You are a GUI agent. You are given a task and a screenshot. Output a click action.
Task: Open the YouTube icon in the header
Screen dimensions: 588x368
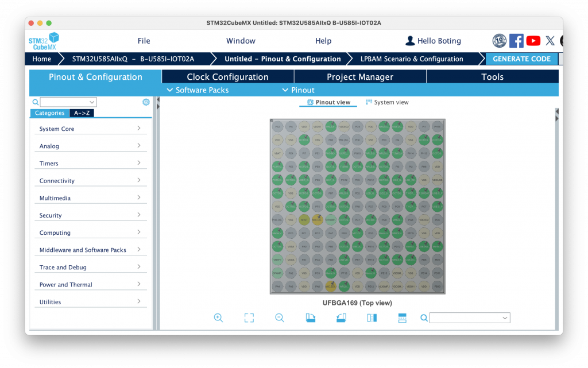pos(533,40)
